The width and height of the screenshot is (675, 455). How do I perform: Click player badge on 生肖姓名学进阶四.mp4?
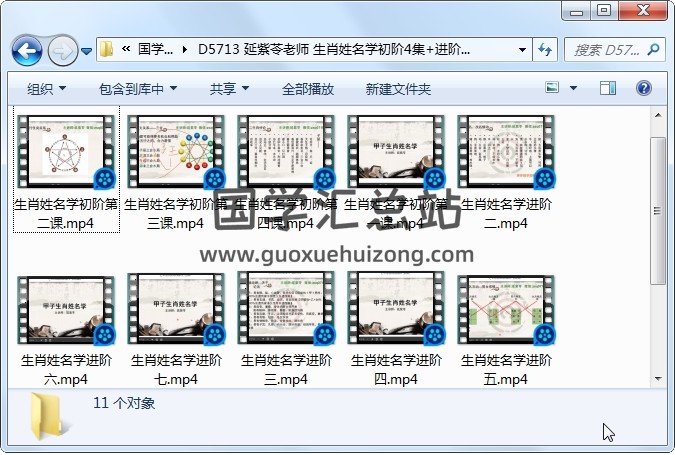435,334
